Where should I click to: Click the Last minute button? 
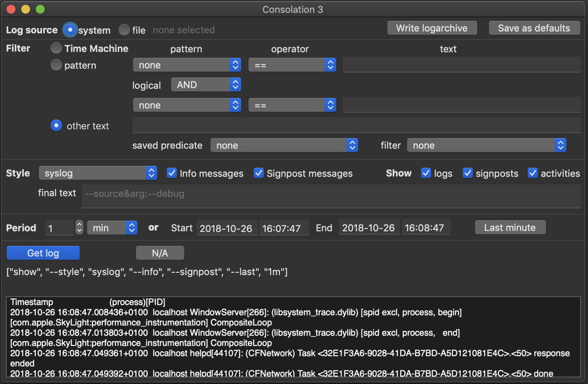coord(510,228)
